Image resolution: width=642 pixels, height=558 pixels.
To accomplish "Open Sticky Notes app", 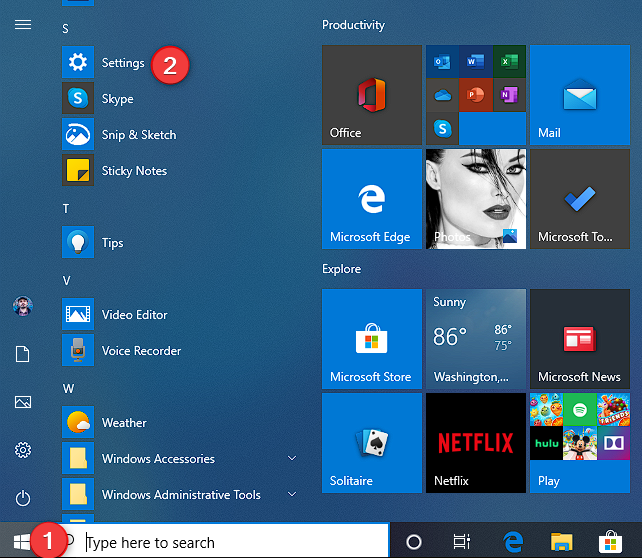I will tap(134, 171).
